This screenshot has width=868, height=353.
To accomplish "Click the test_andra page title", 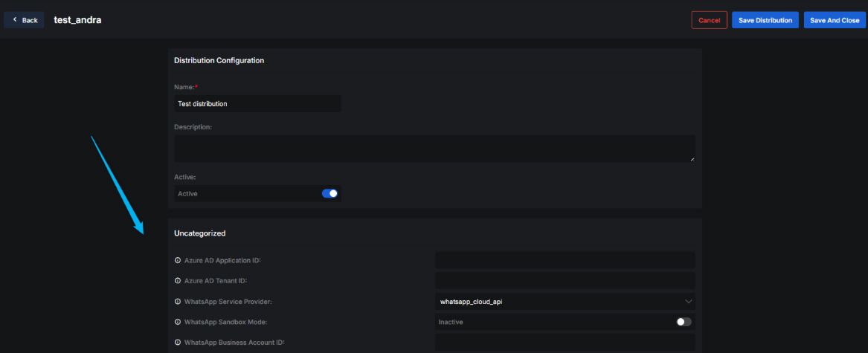I will (77, 20).
